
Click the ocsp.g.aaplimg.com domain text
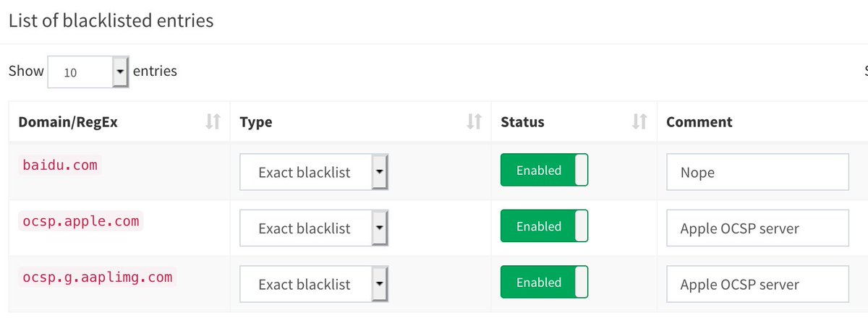coord(98,277)
